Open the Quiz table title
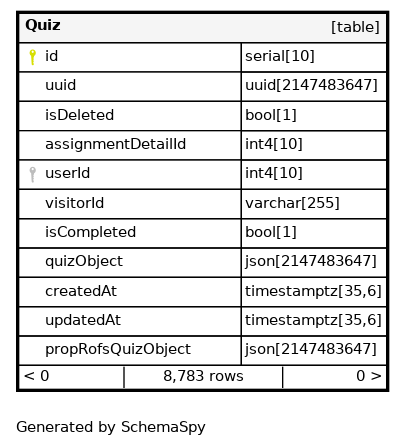This screenshot has height=447, width=405. 43,25
